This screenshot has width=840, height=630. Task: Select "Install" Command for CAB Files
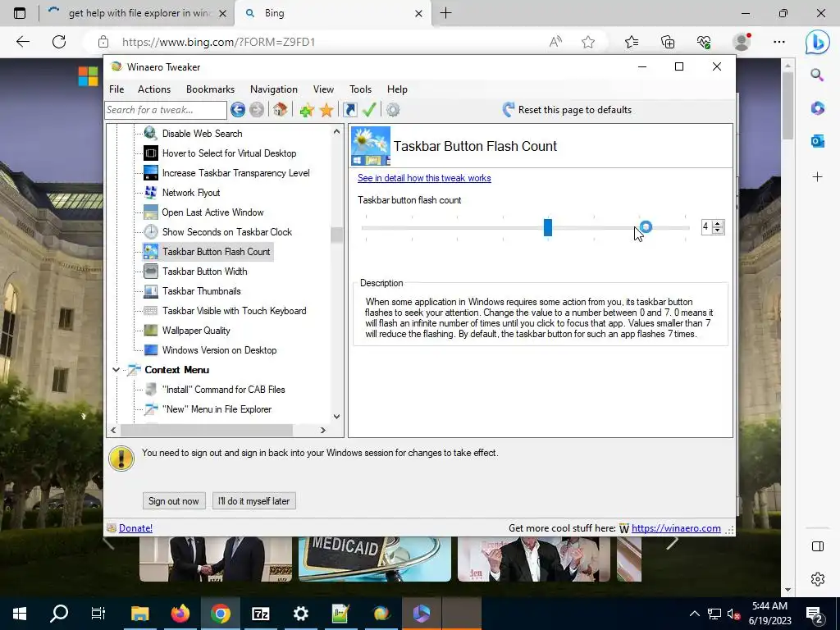click(223, 390)
